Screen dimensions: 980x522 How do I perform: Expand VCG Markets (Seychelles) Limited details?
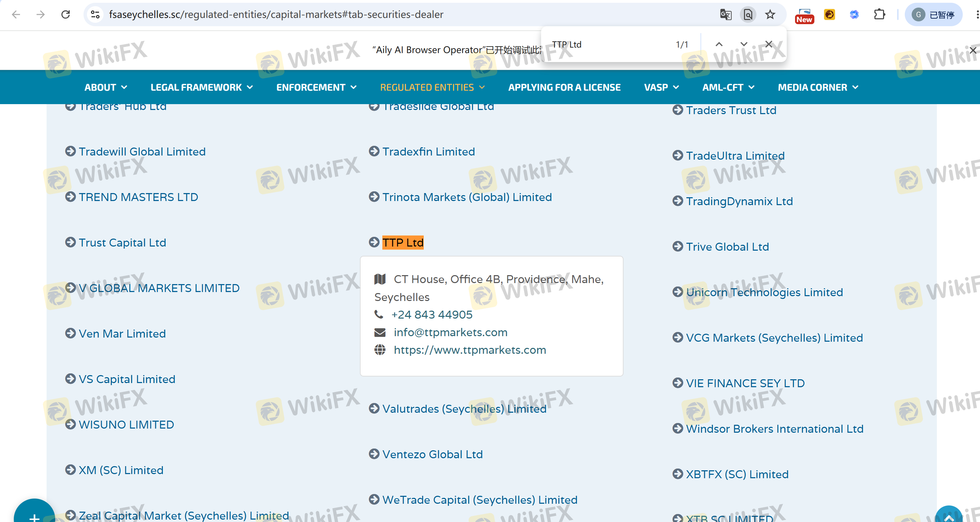774,338
